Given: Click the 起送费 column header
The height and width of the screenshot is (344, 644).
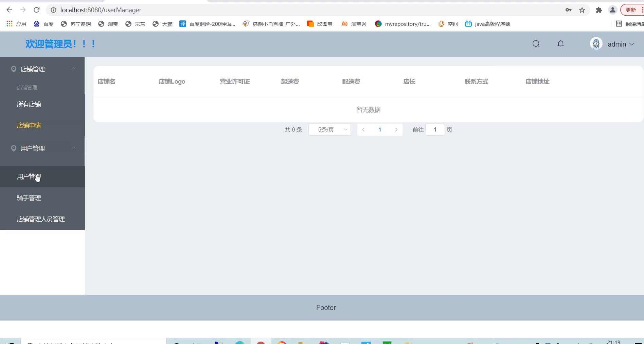Looking at the screenshot, I should [x=290, y=82].
